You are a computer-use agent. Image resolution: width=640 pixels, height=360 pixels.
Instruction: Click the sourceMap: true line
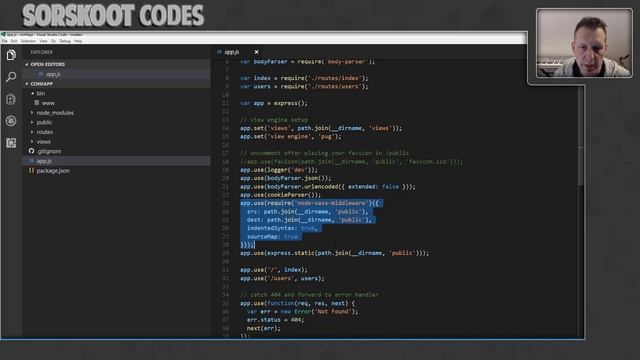[272, 236]
